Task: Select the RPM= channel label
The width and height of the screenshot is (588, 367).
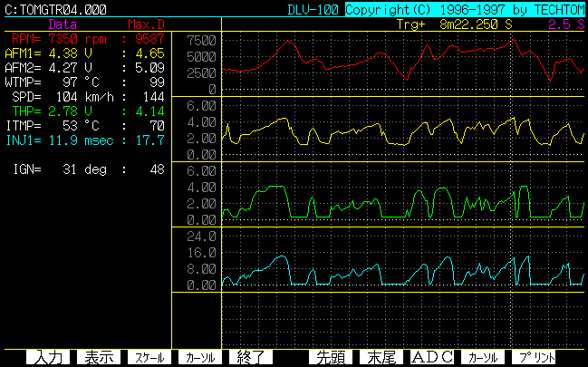Action: pyautogui.click(x=26, y=39)
